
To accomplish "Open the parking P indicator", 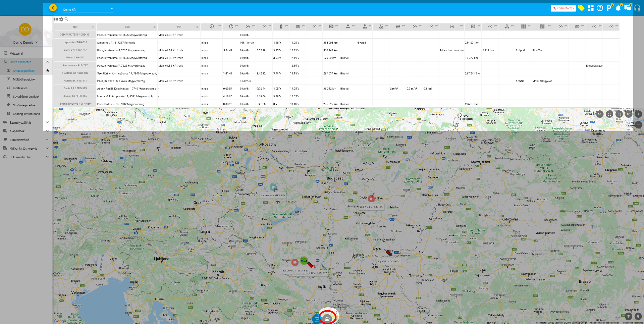I will click(609, 8).
